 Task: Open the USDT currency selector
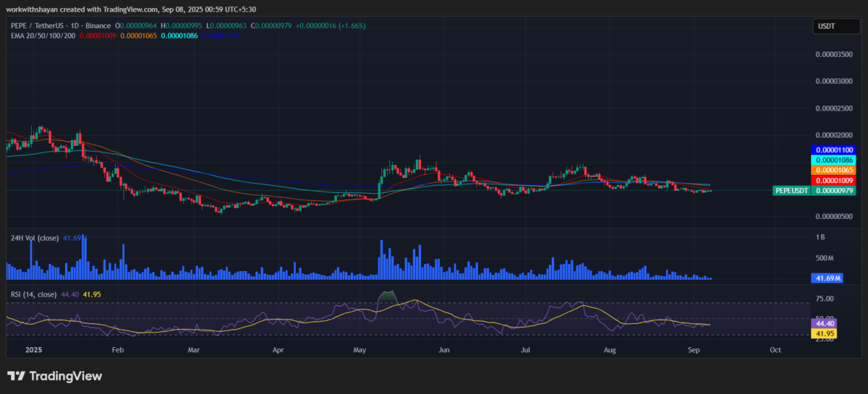coord(837,27)
